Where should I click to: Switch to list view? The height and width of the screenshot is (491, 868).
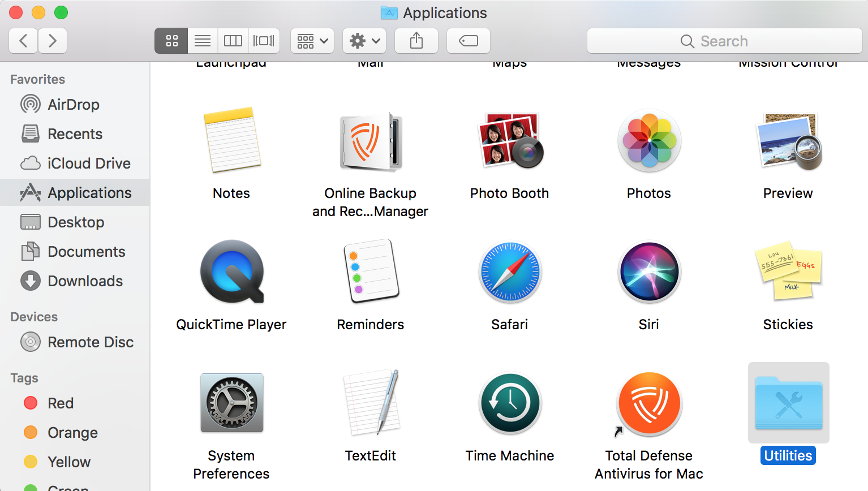pyautogui.click(x=203, y=41)
